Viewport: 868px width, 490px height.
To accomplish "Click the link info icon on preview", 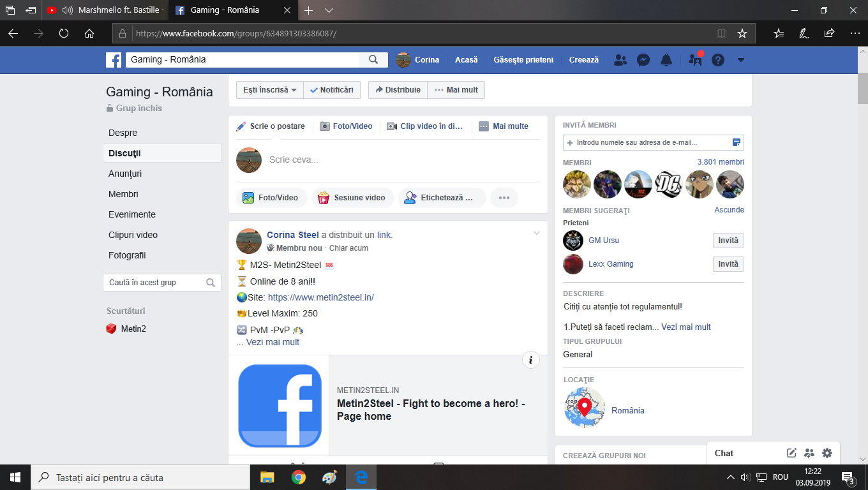I will (530, 360).
